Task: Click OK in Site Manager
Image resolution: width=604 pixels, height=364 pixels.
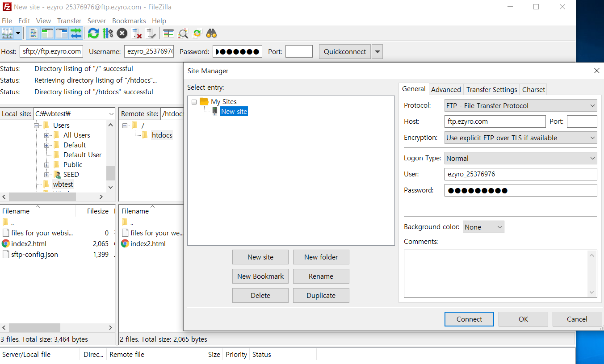Action: [523, 319]
